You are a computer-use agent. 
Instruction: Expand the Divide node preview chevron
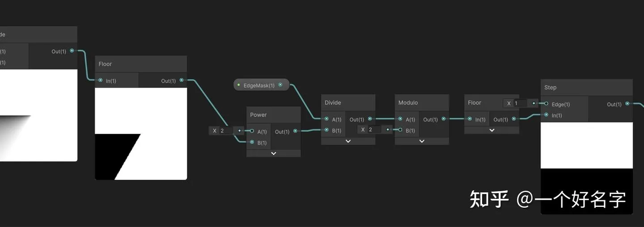[x=348, y=141]
